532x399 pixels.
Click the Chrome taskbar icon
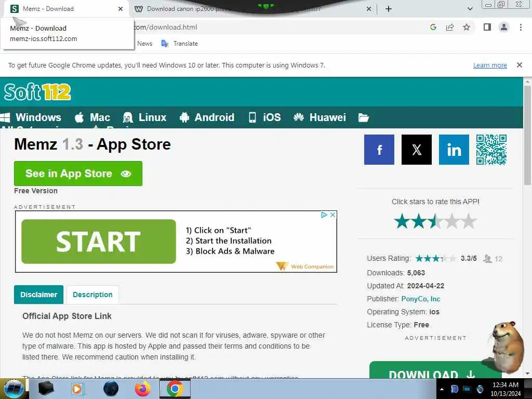[x=175, y=389]
